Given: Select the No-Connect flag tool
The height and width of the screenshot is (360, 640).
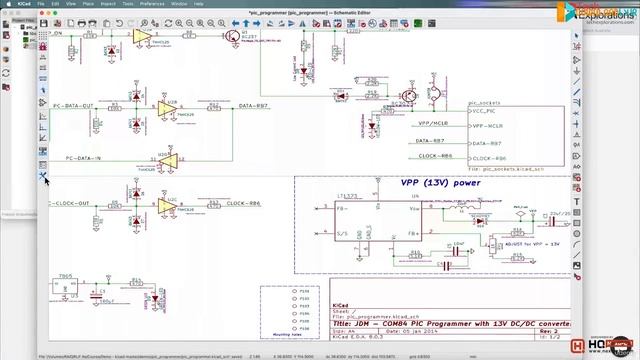Looking at the screenshot, I should [576, 113].
